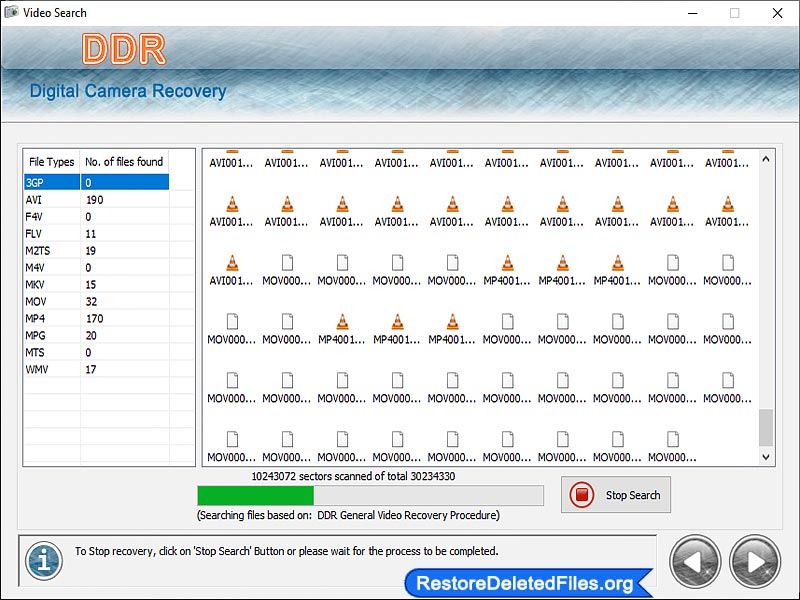The height and width of the screenshot is (600, 800).
Task: Click the 170 count for MP4
Action: click(x=94, y=318)
